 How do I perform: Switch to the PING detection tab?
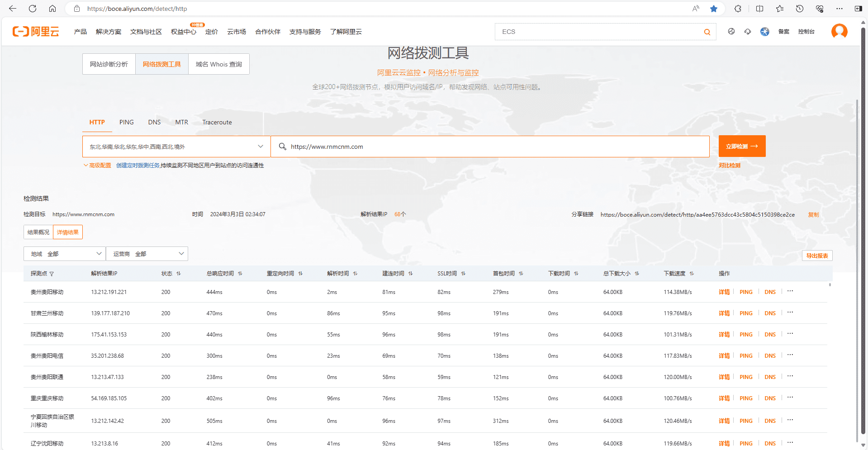126,122
